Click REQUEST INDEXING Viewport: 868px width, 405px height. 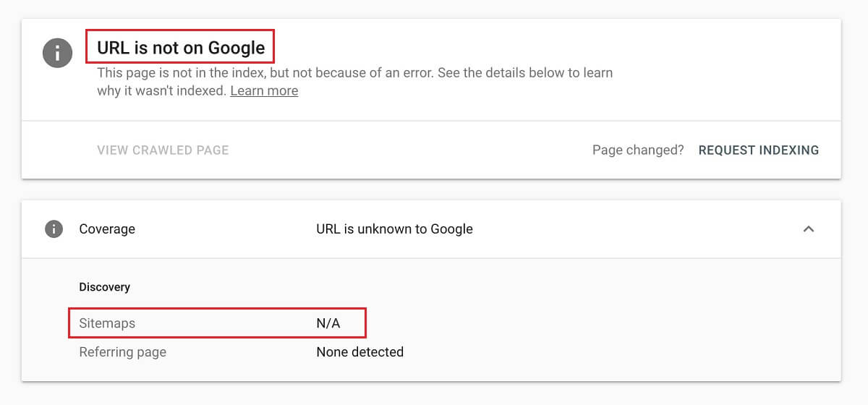point(759,150)
